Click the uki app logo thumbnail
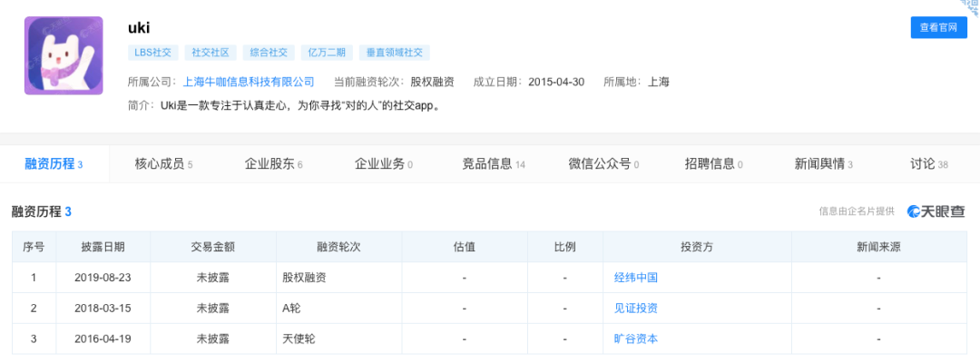 (64, 55)
